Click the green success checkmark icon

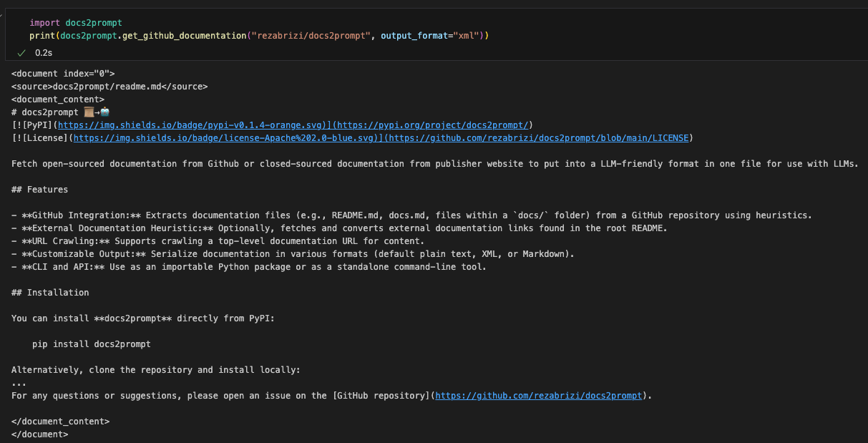[21, 52]
